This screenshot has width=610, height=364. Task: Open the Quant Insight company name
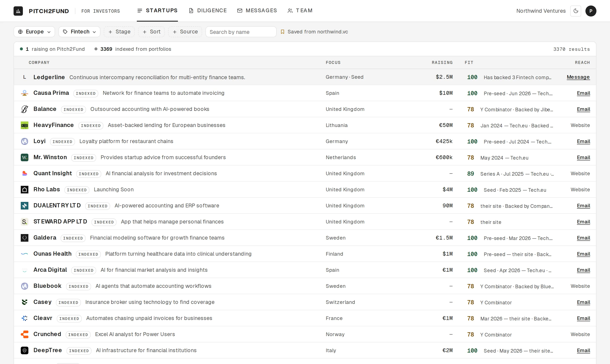point(53,173)
